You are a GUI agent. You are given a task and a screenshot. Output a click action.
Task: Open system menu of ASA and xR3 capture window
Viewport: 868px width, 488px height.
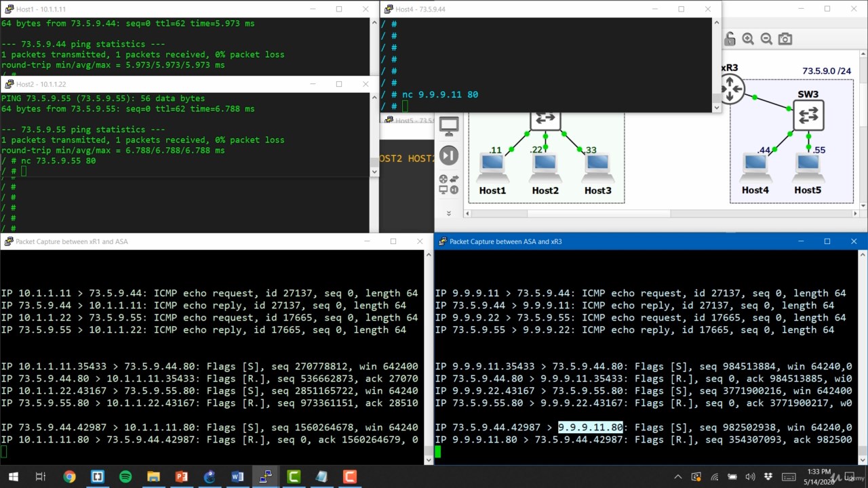click(442, 241)
